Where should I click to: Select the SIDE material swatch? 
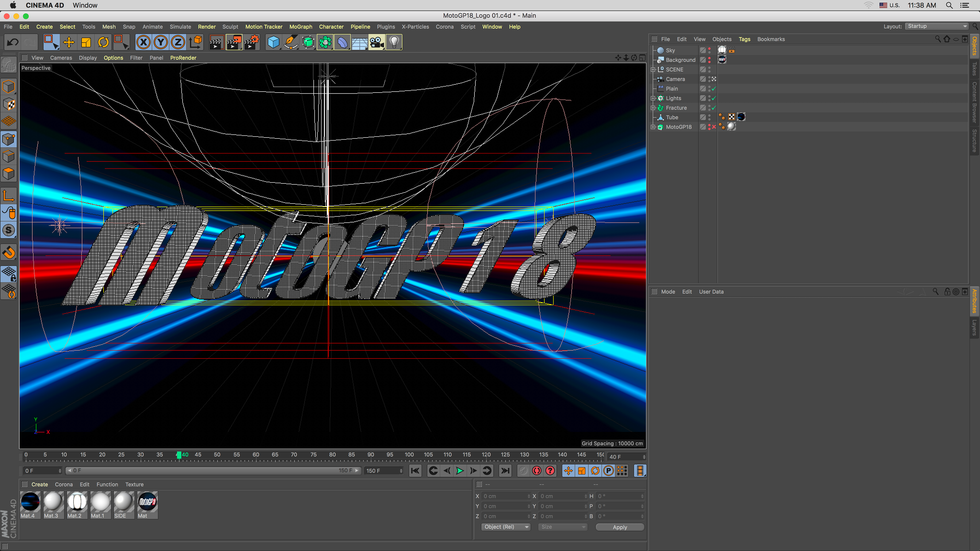124,505
